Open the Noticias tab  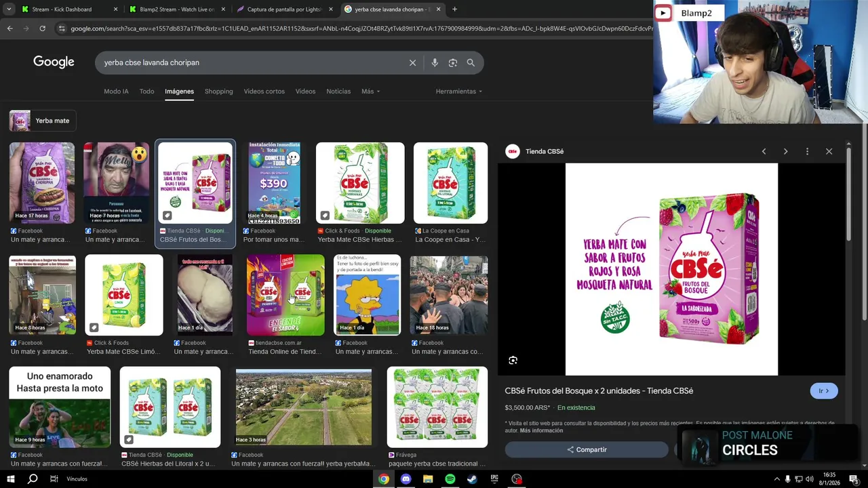coord(338,91)
